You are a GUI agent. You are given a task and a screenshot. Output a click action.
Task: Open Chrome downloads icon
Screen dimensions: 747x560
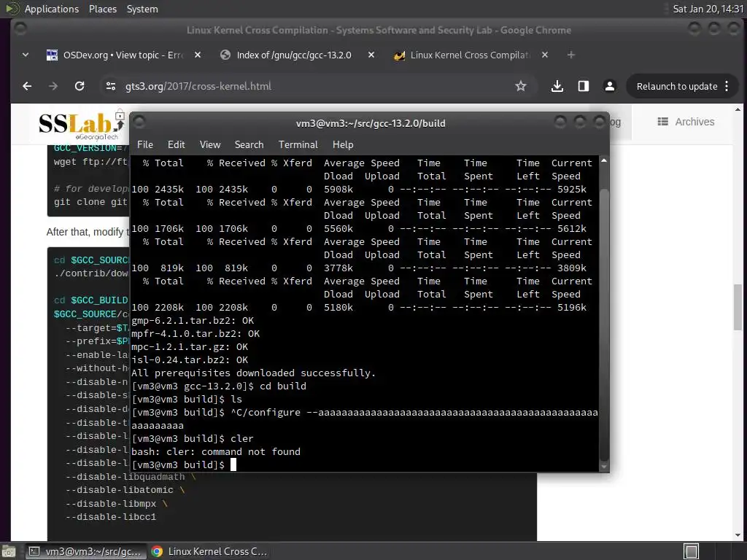[557, 86]
